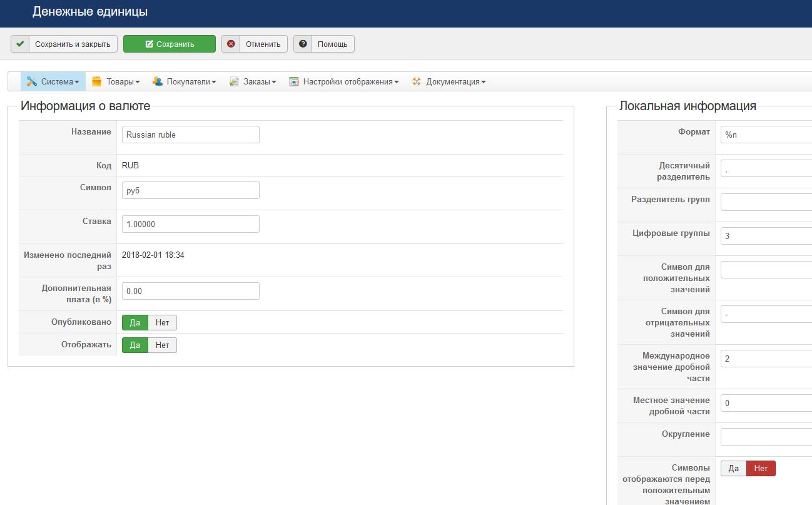Click the Код label
Image resolution: width=812 pixels, height=505 pixels.
(x=103, y=166)
